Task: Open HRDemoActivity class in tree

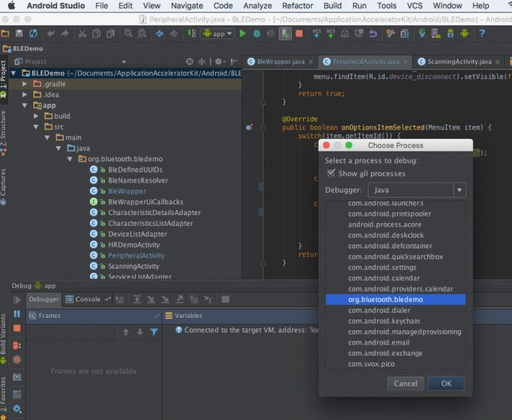Action: click(134, 245)
